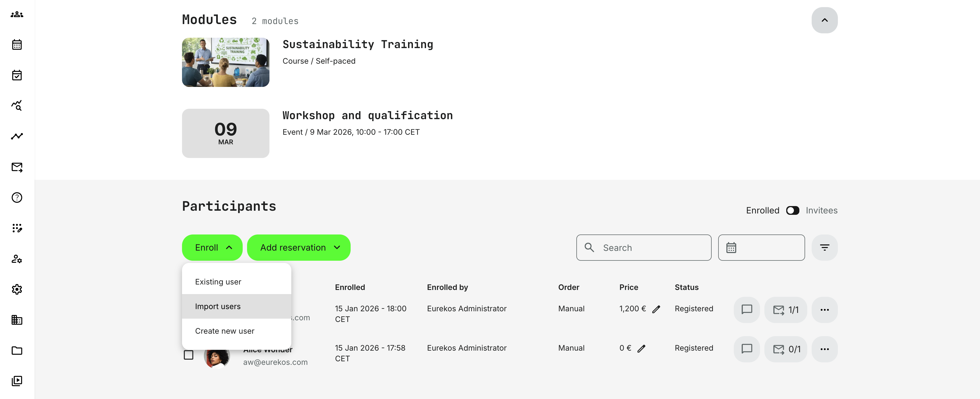Collapse the Enroll dropdown menu

point(212,247)
